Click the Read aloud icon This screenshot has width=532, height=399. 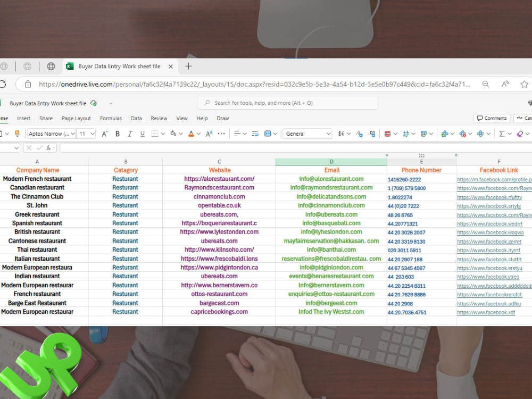[505, 84]
